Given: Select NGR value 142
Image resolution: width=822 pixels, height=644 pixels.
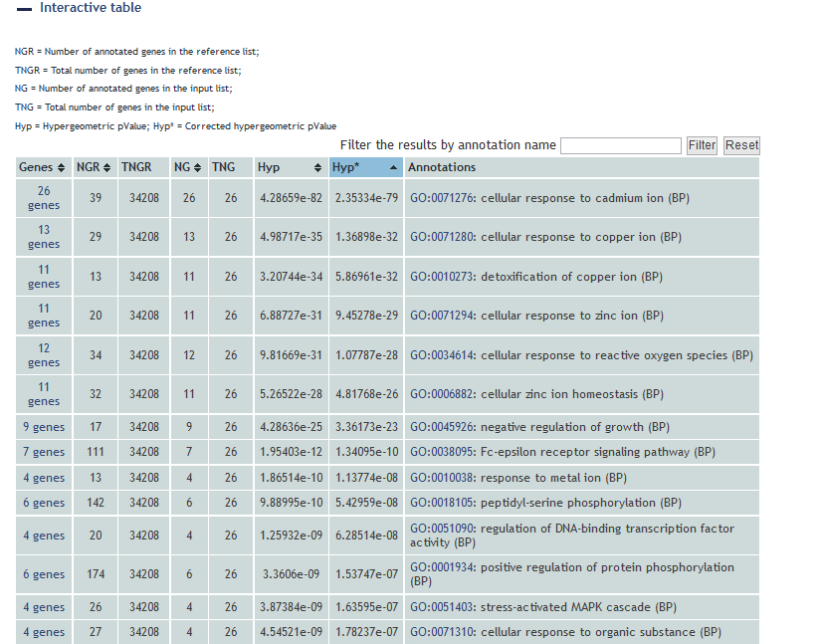Looking at the screenshot, I should tap(96, 503).
